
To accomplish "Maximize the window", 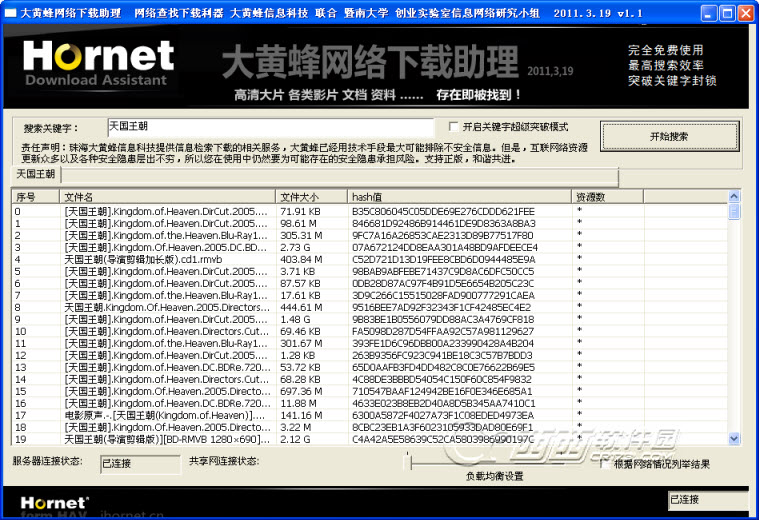I will pyautogui.click(x=727, y=13).
